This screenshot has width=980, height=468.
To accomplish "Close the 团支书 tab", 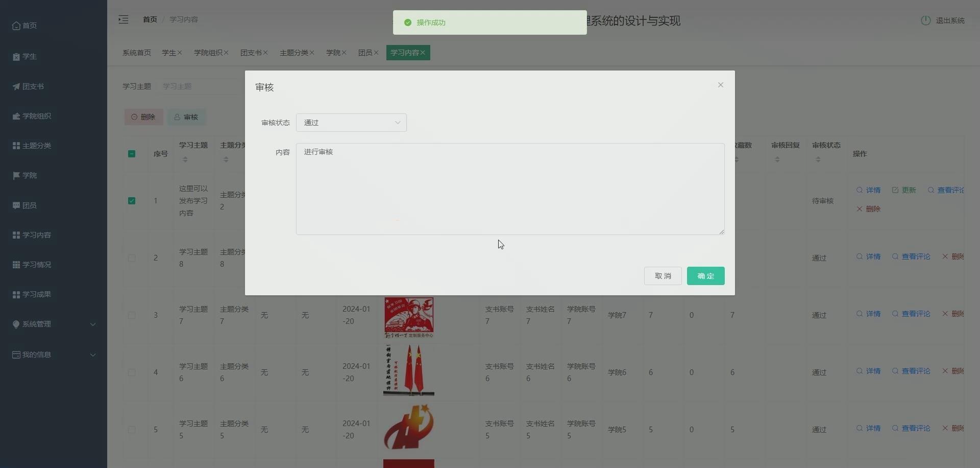I will pyautogui.click(x=265, y=53).
